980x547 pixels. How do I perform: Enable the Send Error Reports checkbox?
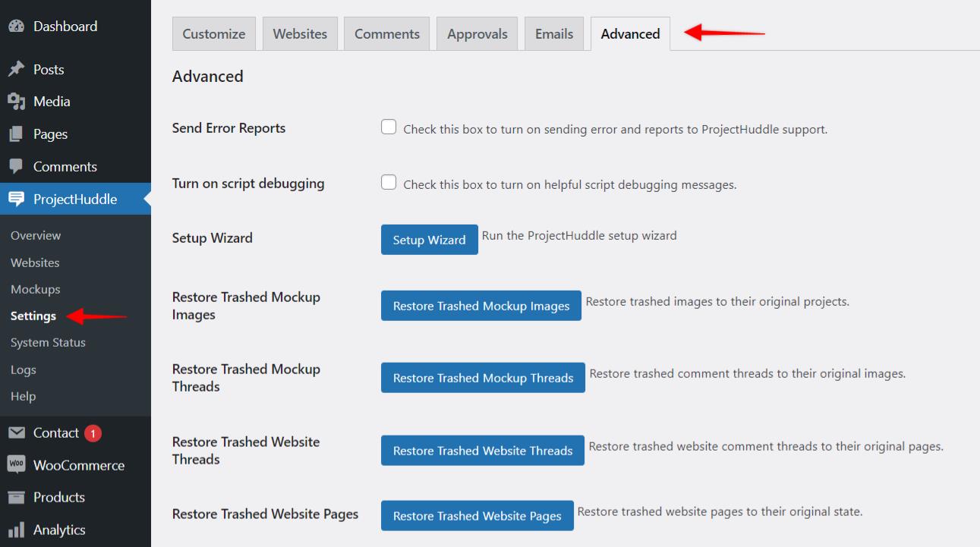389,127
